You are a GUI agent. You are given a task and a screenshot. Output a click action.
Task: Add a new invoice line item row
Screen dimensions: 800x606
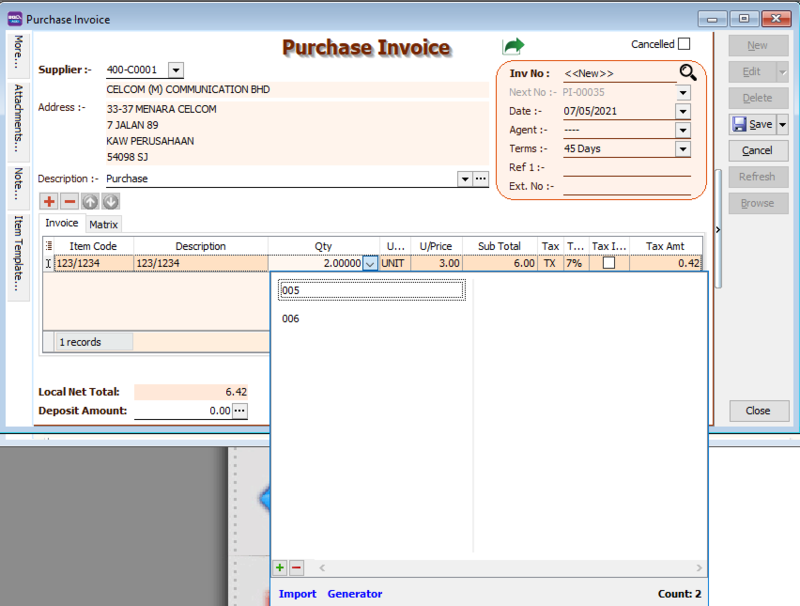(x=48, y=201)
